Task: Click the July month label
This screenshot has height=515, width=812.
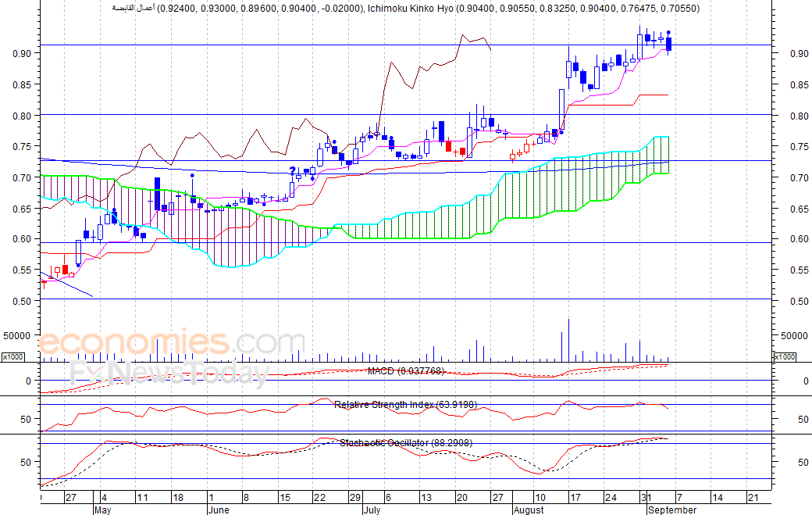Action: pyautogui.click(x=372, y=510)
